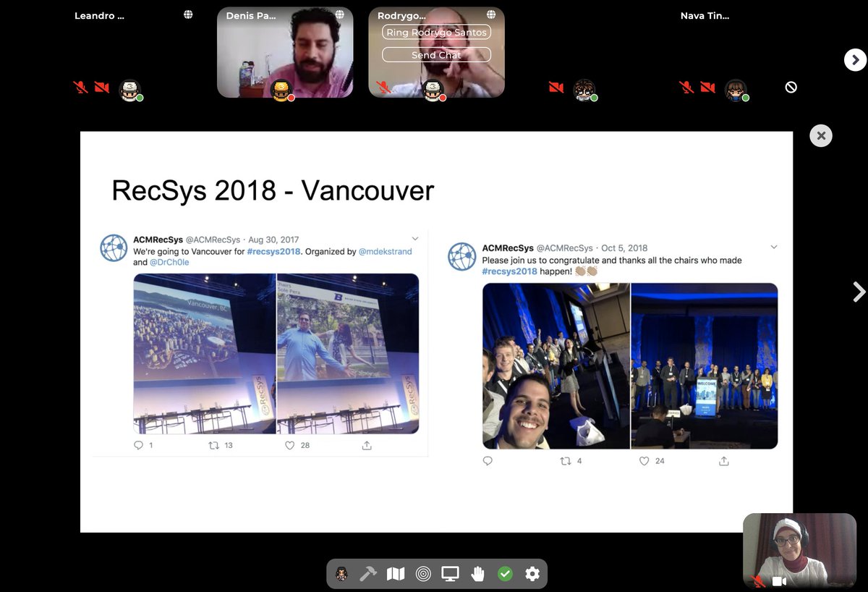Click Nava Tin's muted microphone icon
868x592 pixels.
[686, 88]
